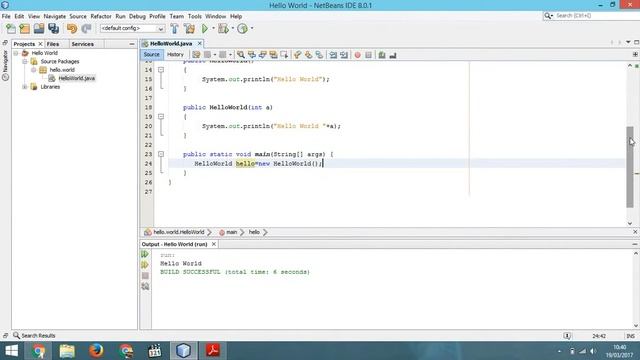Open Firefox from the taskbar

[x=96, y=351]
